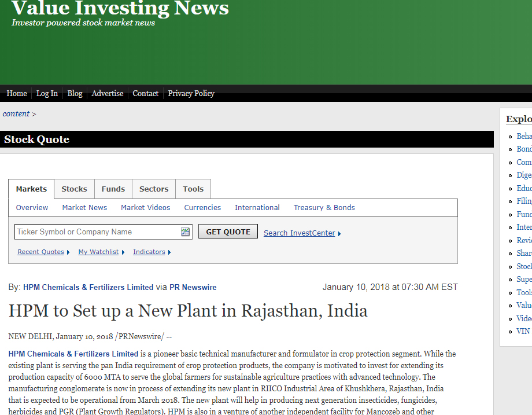Click the Value Investing News site title
Image resolution: width=532 pixels, height=415 pixels.
click(120, 8)
